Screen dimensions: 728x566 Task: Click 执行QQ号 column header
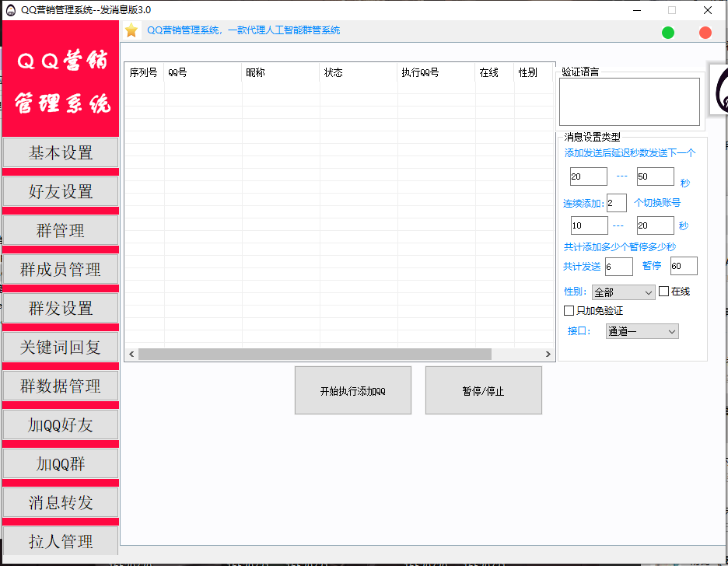[436, 72]
